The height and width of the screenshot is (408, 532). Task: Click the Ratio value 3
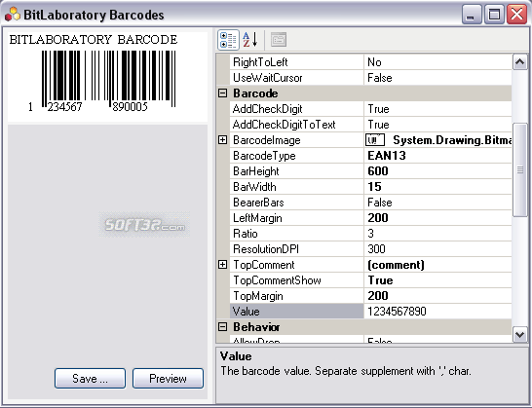pyautogui.click(x=371, y=234)
